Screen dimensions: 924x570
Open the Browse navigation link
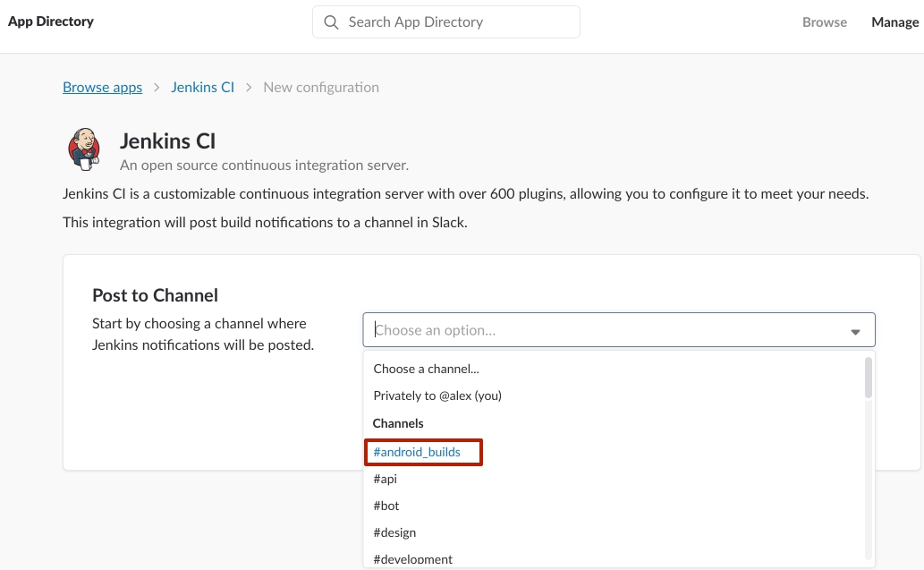(x=825, y=22)
